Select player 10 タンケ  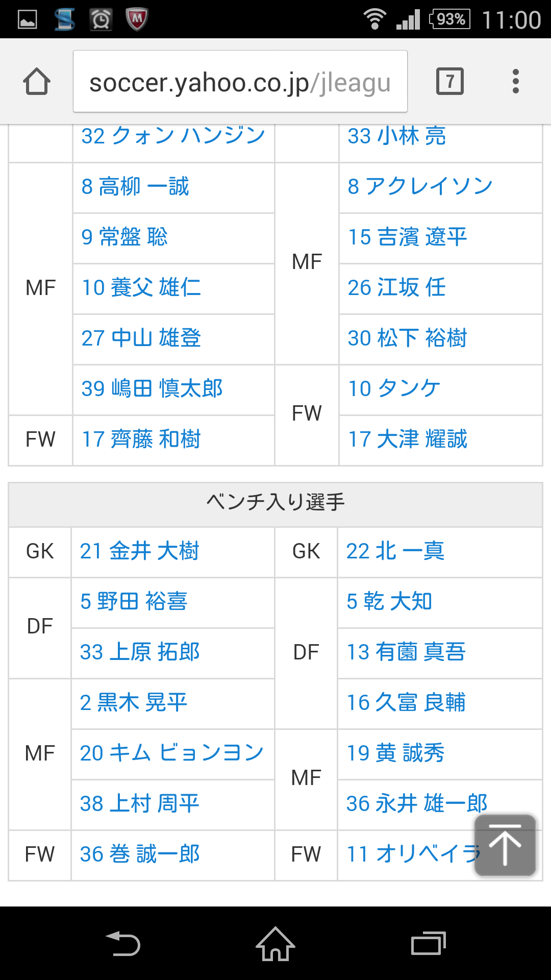coord(394,388)
